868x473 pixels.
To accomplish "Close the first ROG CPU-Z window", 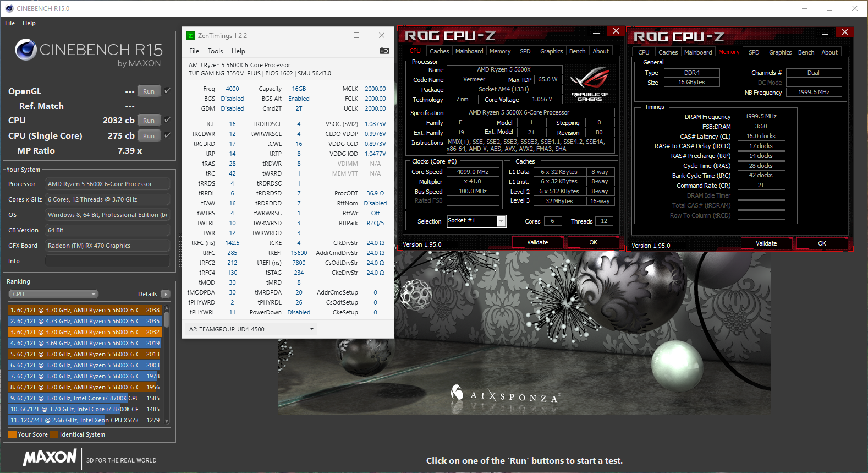I will pyautogui.click(x=616, y=31).
